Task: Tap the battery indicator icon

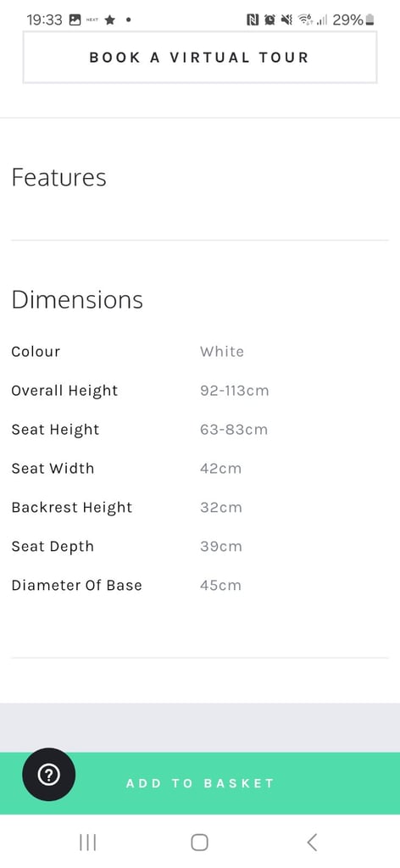Action: click(370, 20)
